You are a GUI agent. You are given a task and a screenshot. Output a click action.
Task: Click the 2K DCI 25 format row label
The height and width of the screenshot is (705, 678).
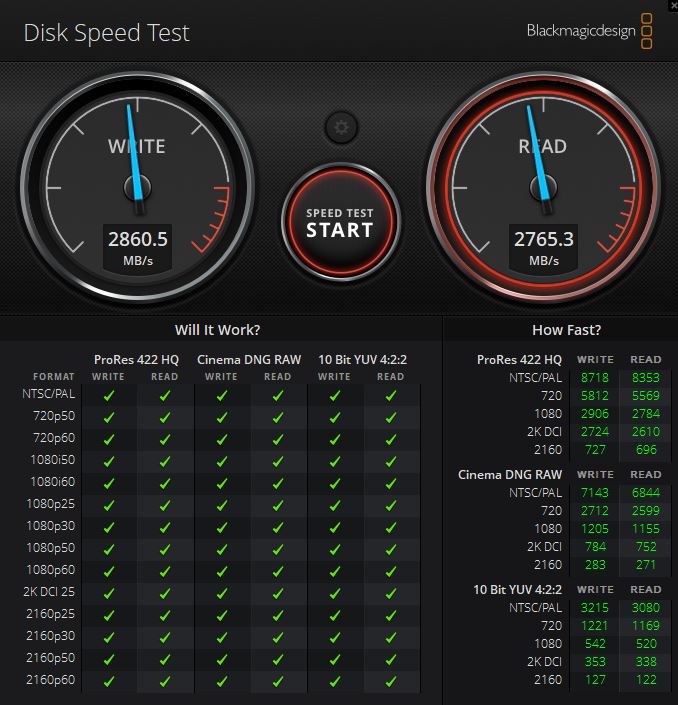(49, 592)
